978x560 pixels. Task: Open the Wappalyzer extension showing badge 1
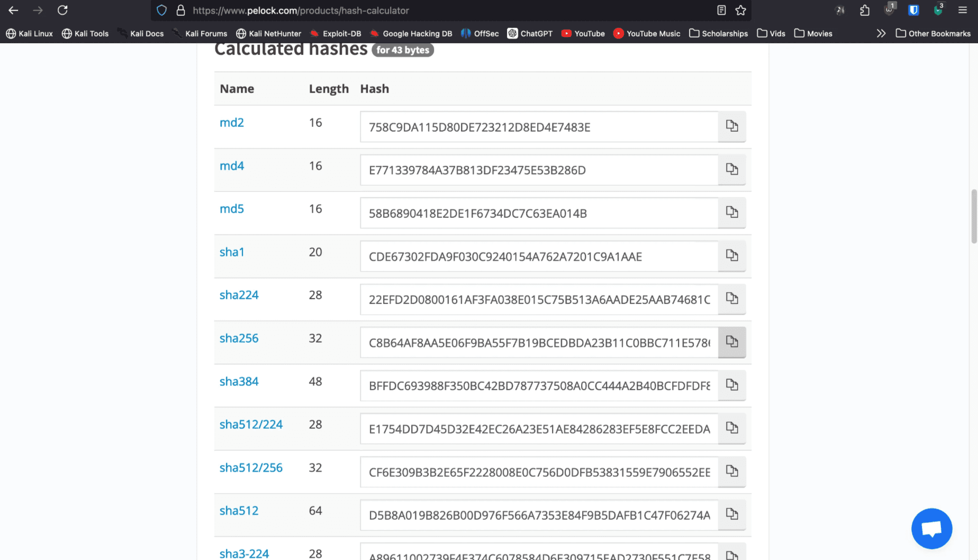889,10
